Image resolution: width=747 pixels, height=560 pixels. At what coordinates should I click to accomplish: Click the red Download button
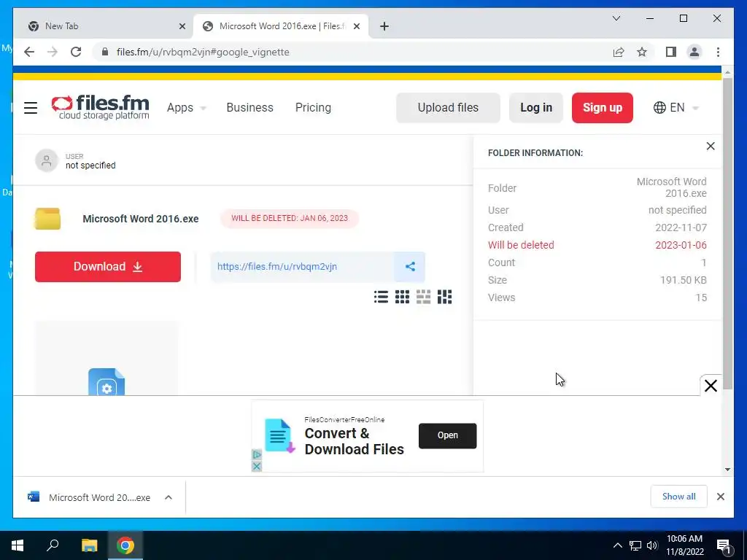pyautogui.click(x=108, y=267)
